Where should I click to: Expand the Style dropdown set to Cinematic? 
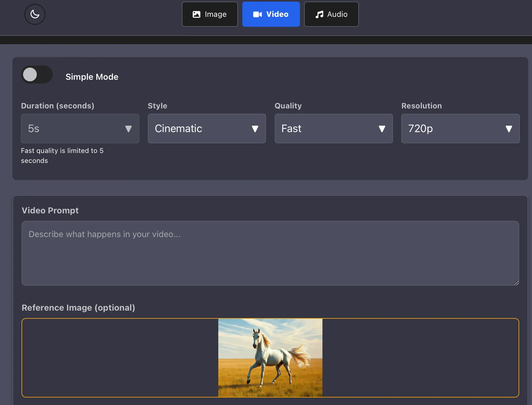pos(207,129)
